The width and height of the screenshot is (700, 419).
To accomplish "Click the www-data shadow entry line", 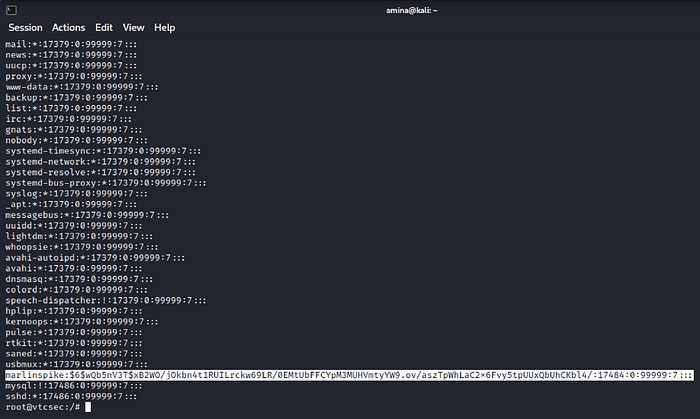I will (82, 87).
